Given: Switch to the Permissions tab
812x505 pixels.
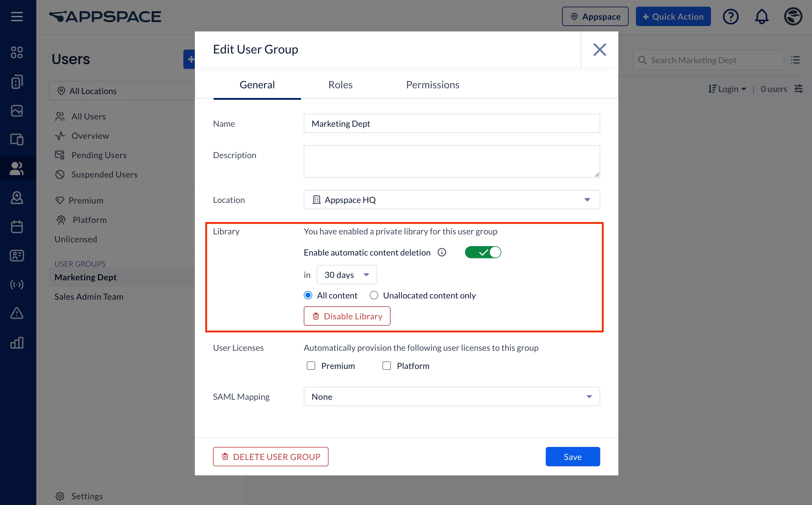Looking at the screenshot, I should (432, 85).
